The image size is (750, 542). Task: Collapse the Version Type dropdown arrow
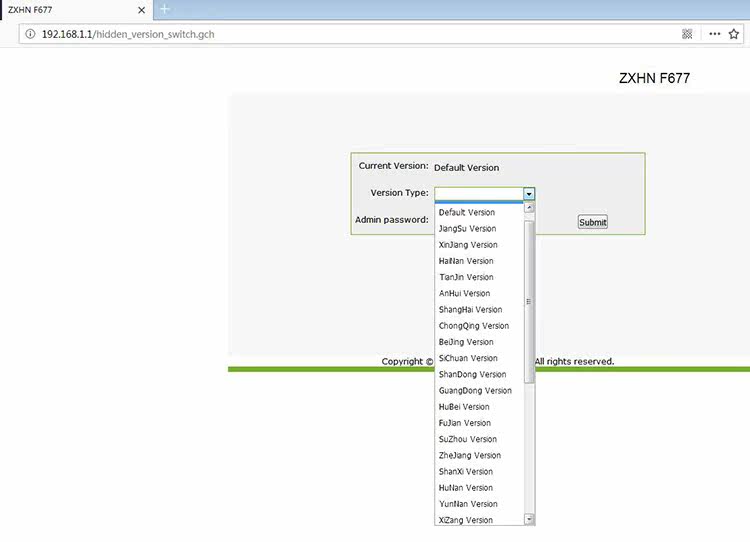(x=529, y=194)
